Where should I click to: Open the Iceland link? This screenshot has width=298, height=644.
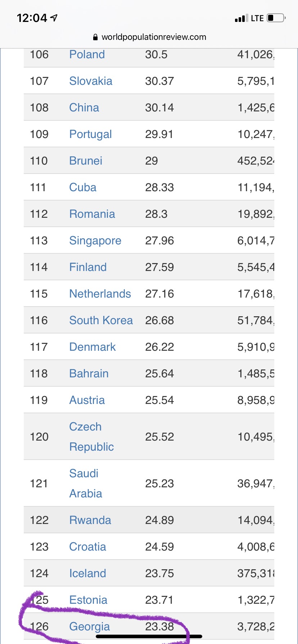click(87, 574)
